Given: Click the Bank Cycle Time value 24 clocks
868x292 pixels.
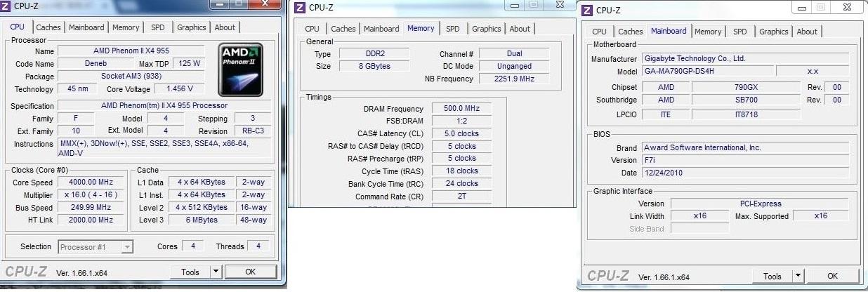Looking at the screenshot, I should [462, 183].
